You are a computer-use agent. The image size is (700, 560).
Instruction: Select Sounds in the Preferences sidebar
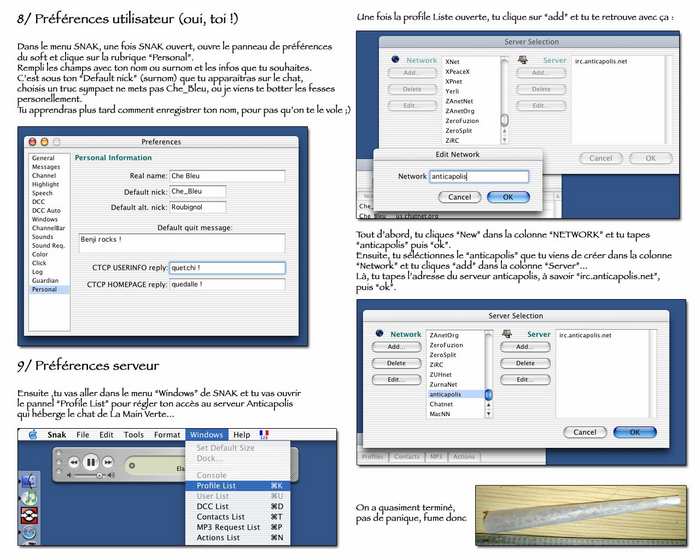43,237
